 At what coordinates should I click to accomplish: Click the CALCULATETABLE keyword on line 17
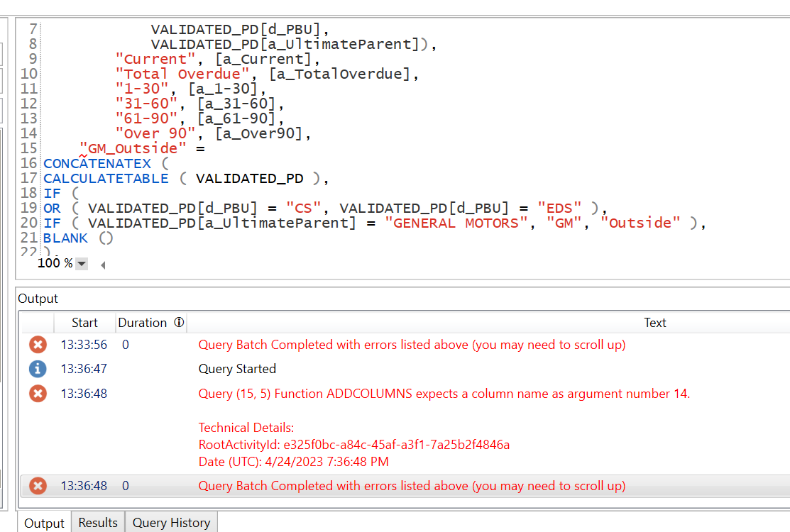106,179
